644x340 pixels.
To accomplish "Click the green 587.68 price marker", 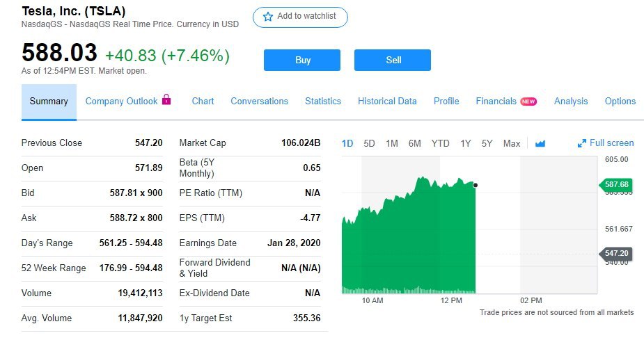I will coord(616,185).
